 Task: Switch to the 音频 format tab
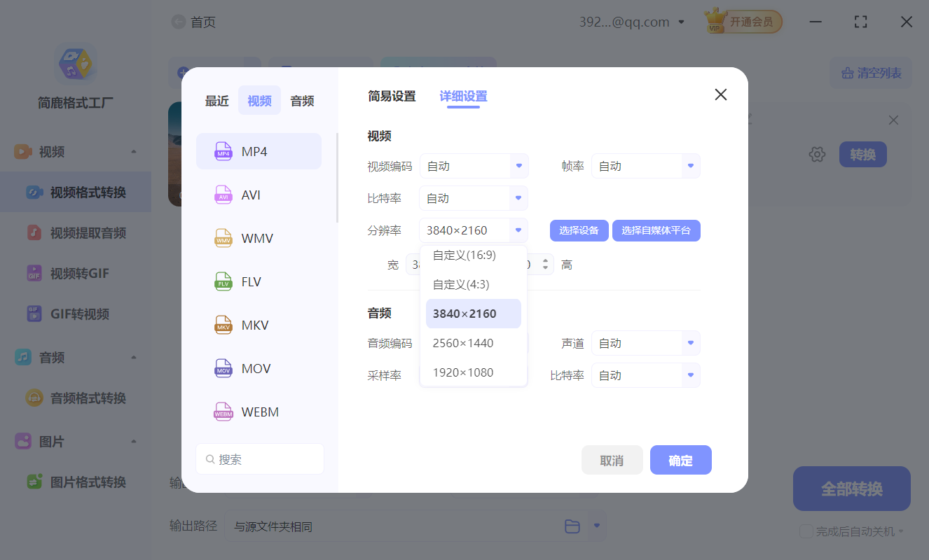pyautogui.click(x=301, y=100)
